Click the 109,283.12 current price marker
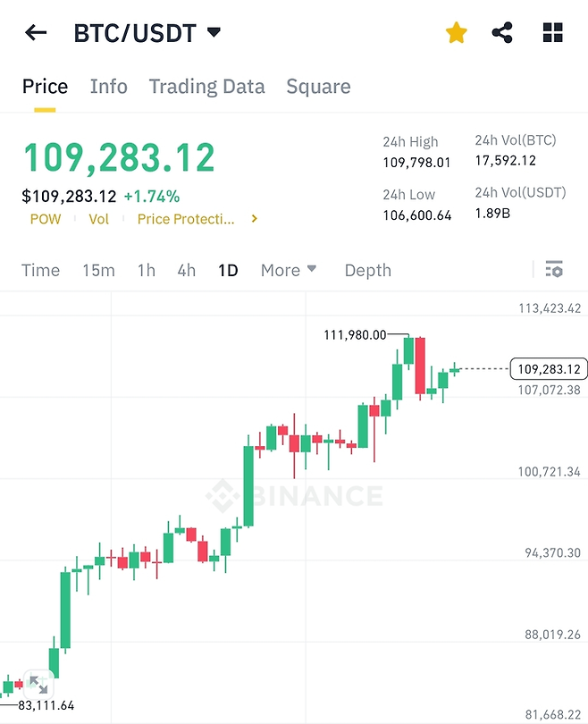This screenshot has height=724, width=588. (548, 368)
